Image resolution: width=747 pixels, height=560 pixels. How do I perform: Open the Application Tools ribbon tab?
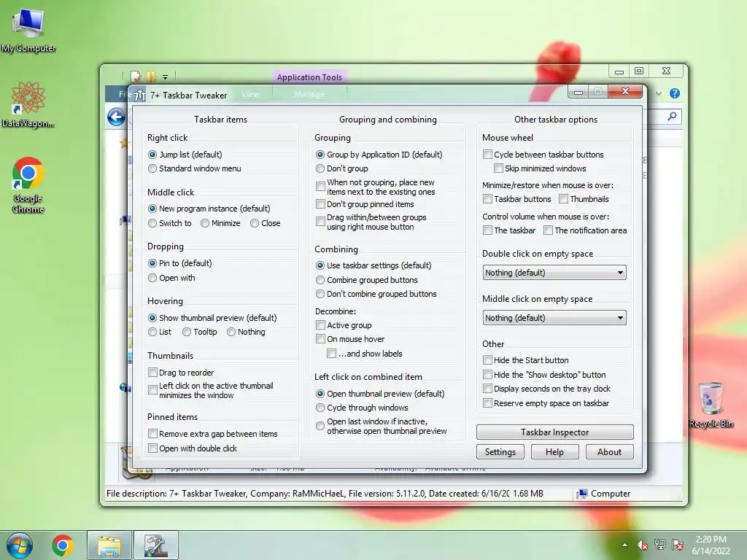[x=309, y=77]
